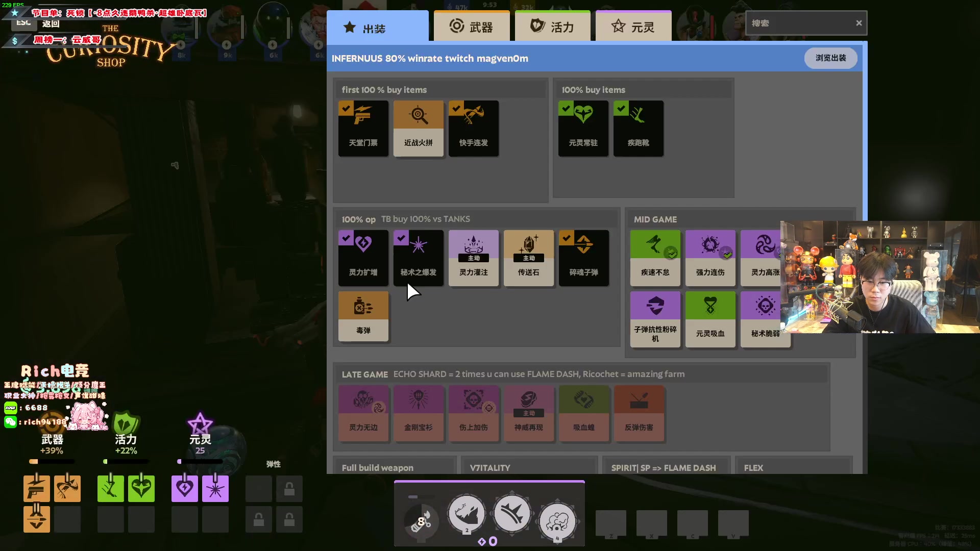The height and width of the screenshot is (551, 980).
Task: Toggle the checked 元灵常驻 item
Action: pos(583,128)
